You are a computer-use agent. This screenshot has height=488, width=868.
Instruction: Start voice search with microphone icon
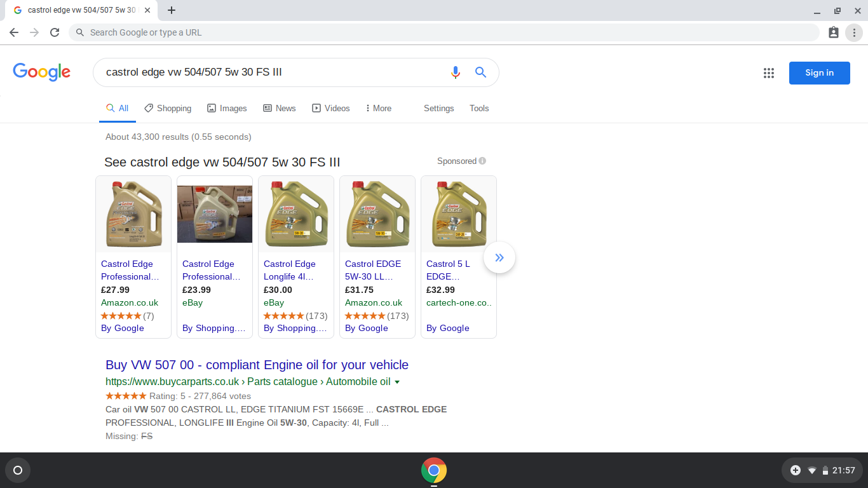[x=455, y=72]
